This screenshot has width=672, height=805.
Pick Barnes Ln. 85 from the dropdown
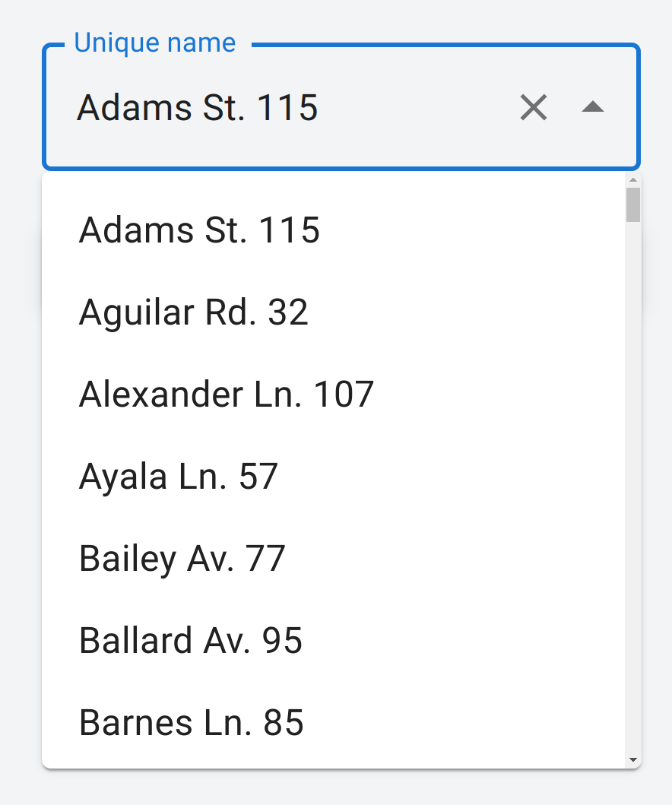tap(192, 723)
